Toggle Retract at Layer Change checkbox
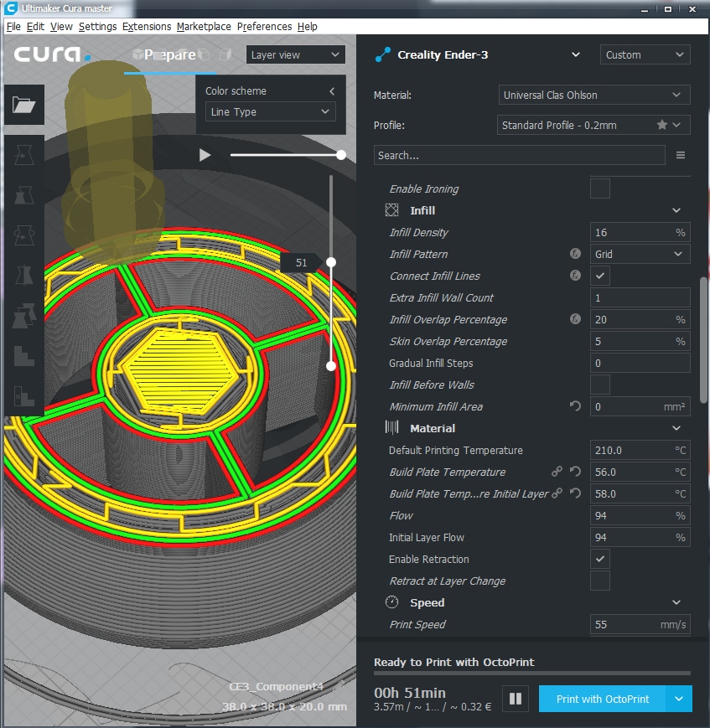710x728 pixels. 600,581
